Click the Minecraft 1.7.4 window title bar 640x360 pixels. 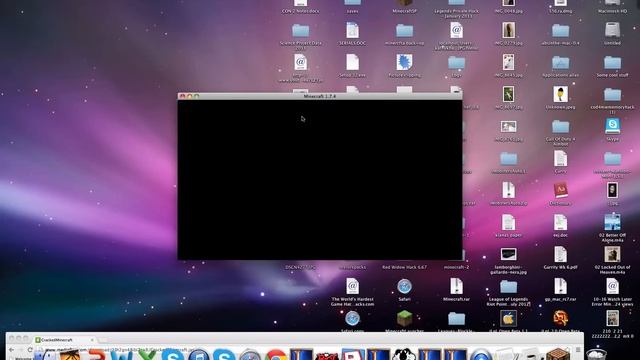pyautogui.click(x=320, y=96)
